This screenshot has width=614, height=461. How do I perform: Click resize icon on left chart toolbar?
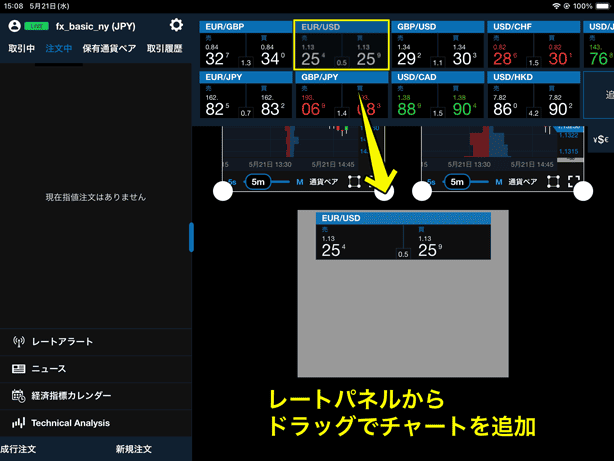pyautogui.click(x=354, y=182)
